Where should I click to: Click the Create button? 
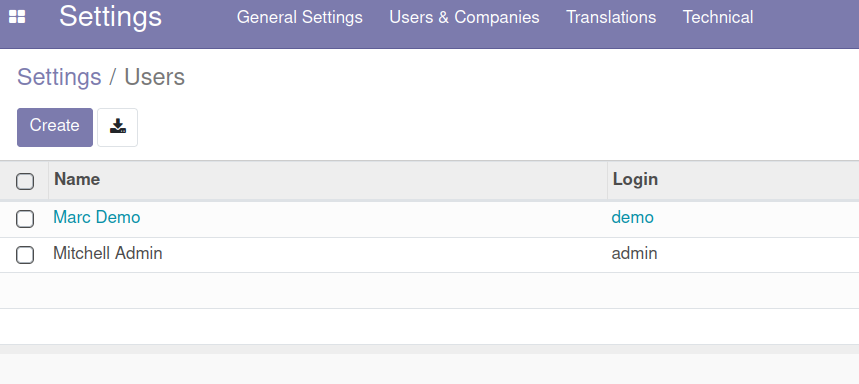55,127
